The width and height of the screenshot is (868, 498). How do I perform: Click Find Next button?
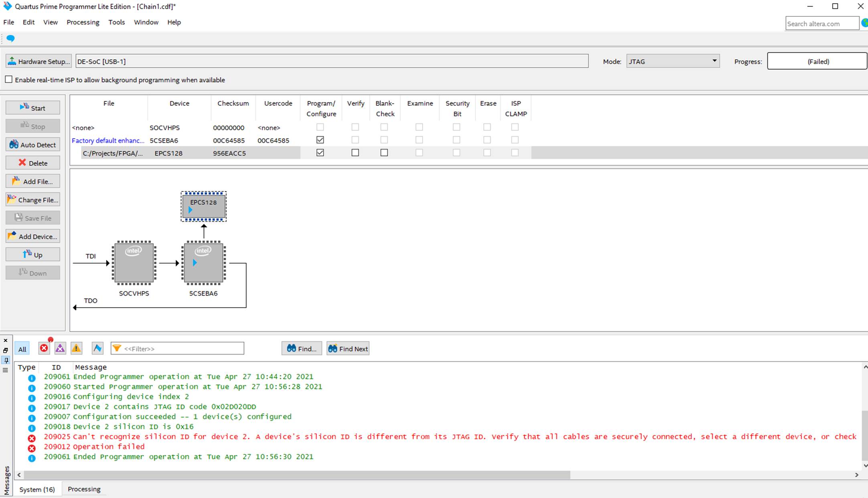pos(348,349)
